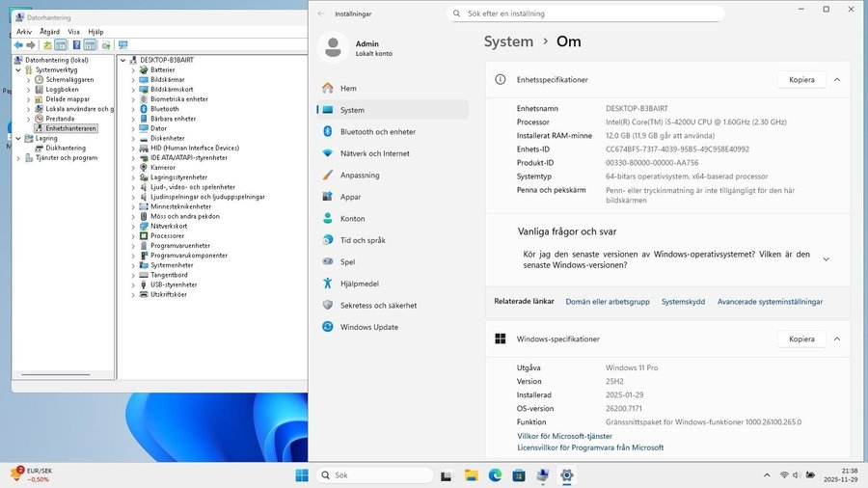Expand the Bildskärmskort device category
This screenshot has width=868, height=488.
(134, 89)
